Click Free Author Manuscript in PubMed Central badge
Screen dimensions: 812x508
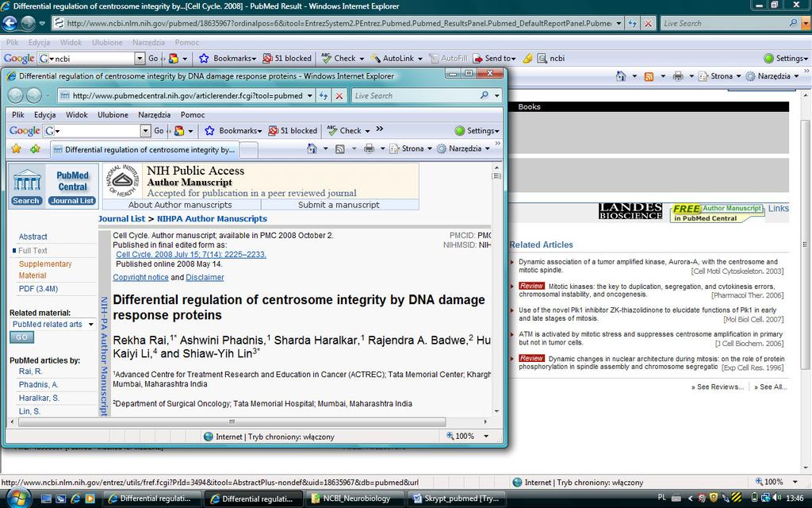coord(717,213)
